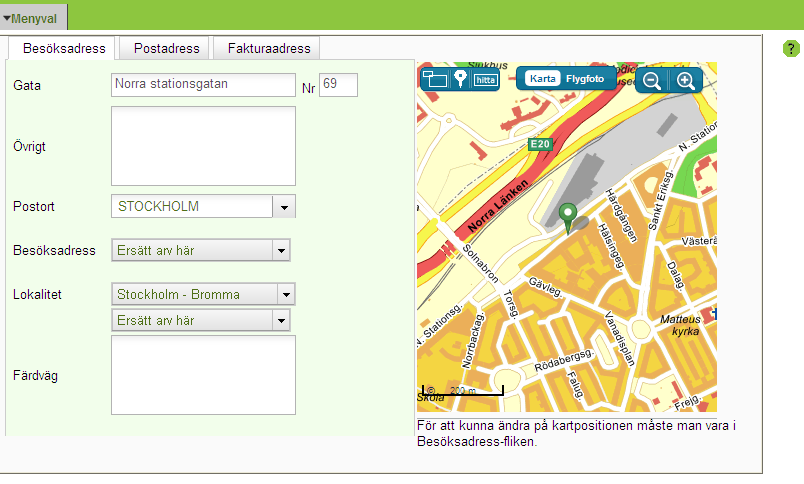
Task: Click the Gata street name field
Action: click(x=203, y=85)
